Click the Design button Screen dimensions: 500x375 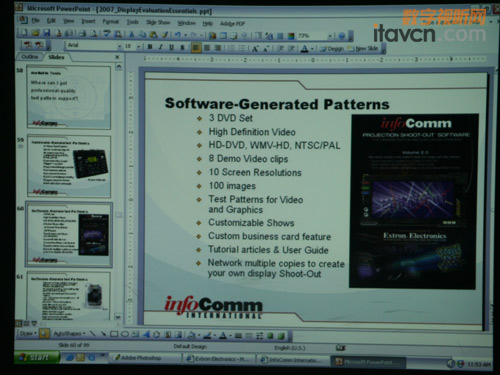coord(332,49)
